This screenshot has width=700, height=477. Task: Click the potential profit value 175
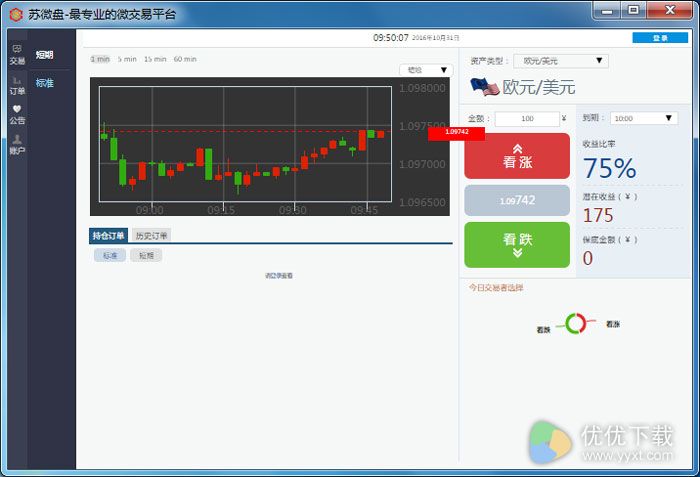point(598,215)
